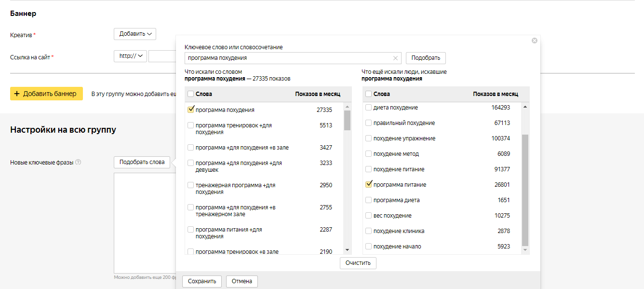Check the диета похудение keyword
The width and height of the screenshot is (644, 289).
(369, 108)
